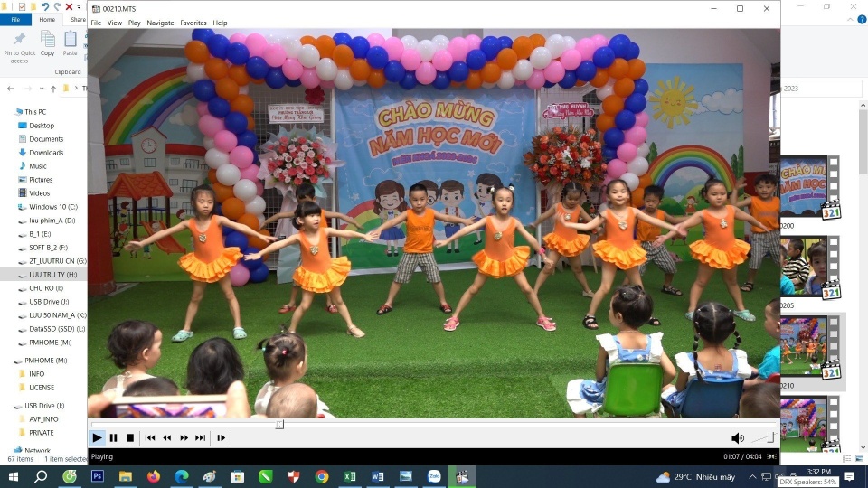Viewport: 868px width, 488px height.
Task: Adjust the player's volume slider
Action: tap(764, 438)
